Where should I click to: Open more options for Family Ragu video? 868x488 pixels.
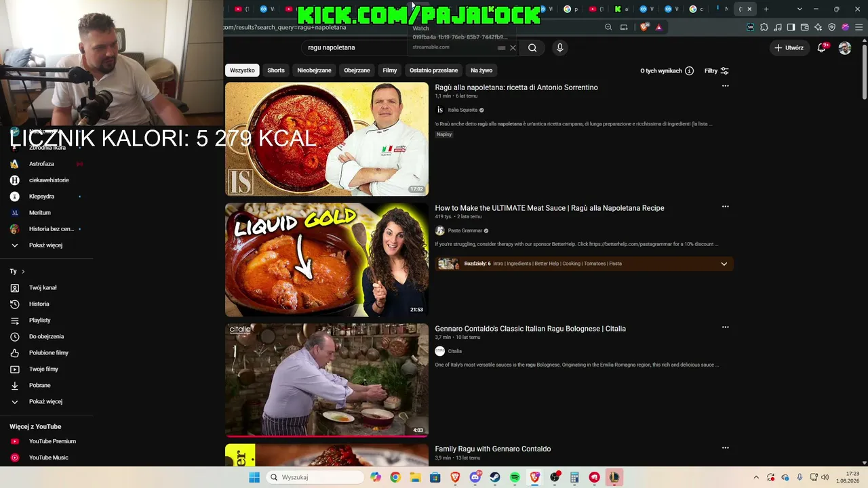(725, 448)
